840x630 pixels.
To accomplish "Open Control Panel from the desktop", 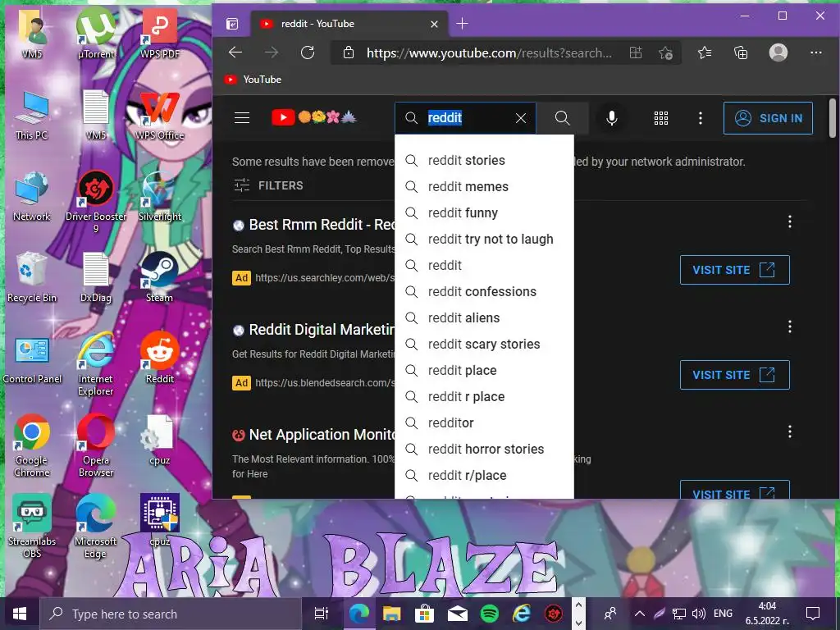I will [32, 360].
